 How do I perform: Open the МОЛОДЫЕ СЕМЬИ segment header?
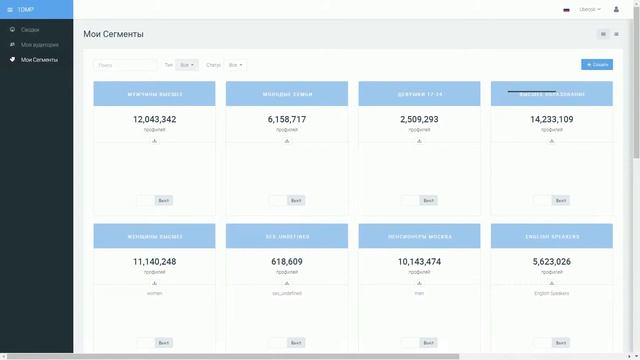[287, 93]
